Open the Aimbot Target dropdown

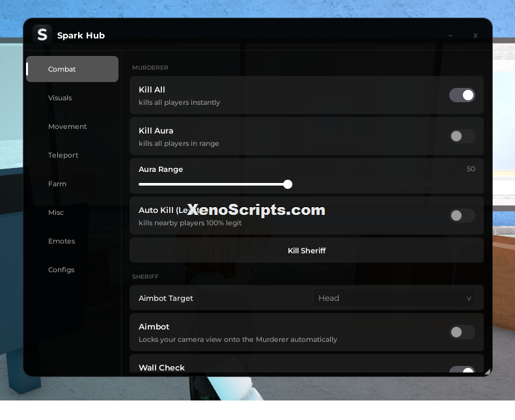coord(394,298)
